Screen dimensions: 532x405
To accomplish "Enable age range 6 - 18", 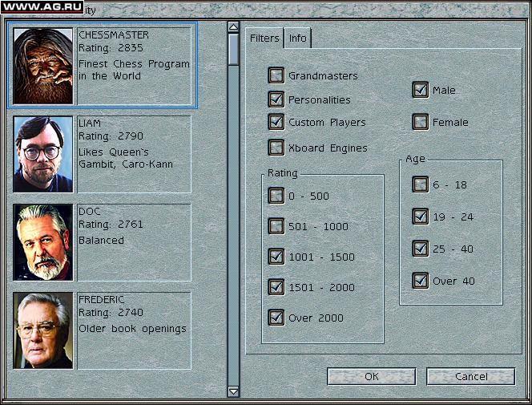I will [x=421, y=184].
